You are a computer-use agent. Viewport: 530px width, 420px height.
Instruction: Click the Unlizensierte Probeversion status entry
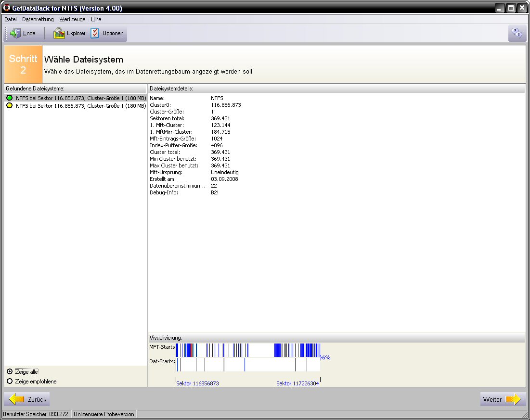tap(104, 414)
